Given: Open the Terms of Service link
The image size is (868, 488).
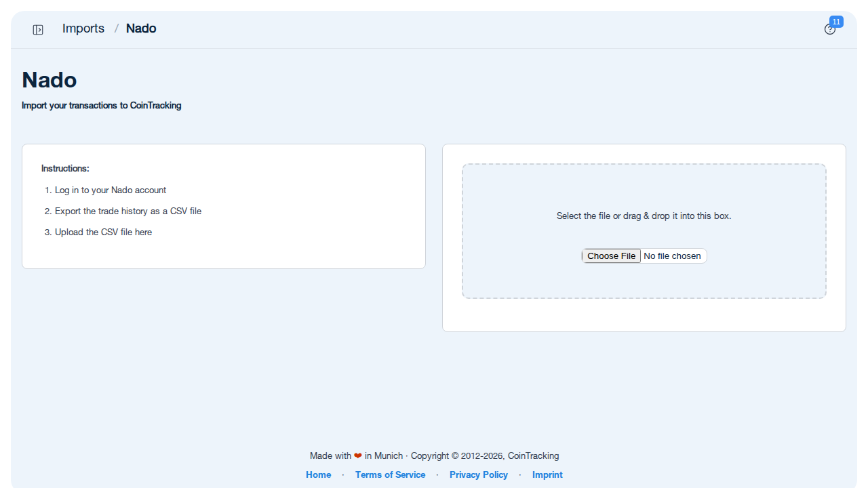Looking at the screenshot, I should coord(390,474).
